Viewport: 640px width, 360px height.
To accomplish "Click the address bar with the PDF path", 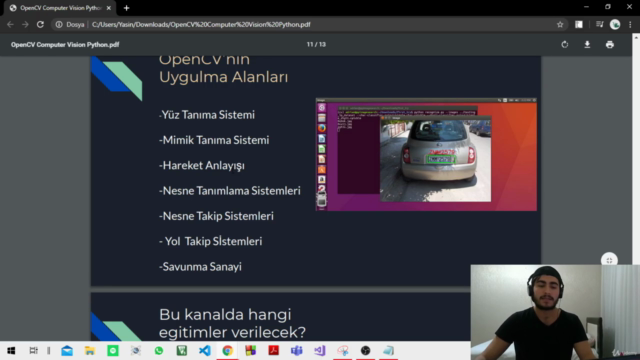I will (310, 24).
